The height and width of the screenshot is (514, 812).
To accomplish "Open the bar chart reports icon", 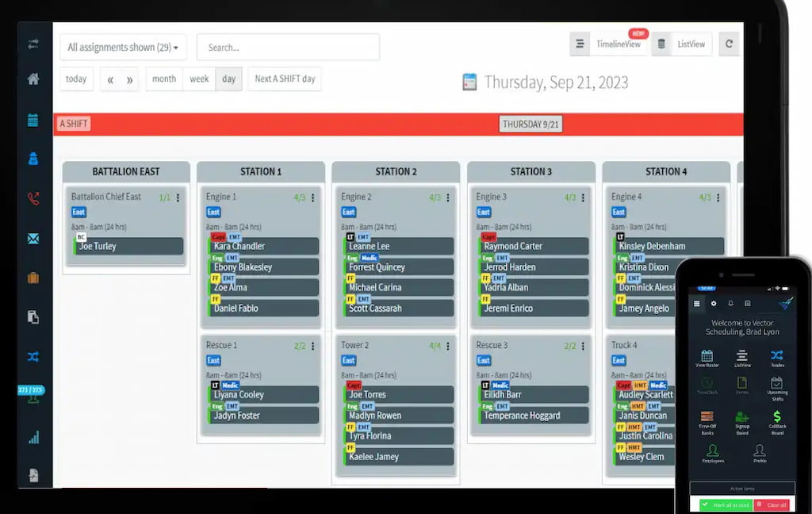I will click(33, 438).
